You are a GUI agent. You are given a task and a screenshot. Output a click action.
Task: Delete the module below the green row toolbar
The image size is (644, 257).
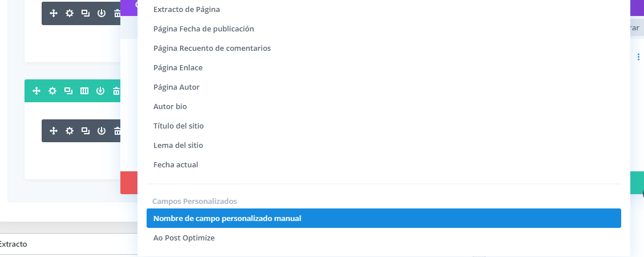117,131
